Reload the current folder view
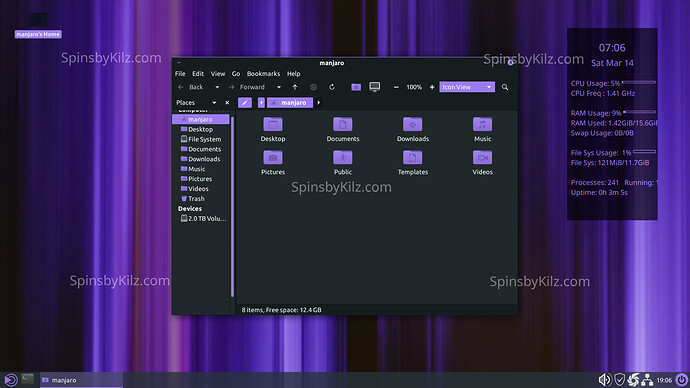 pos(332,87)
